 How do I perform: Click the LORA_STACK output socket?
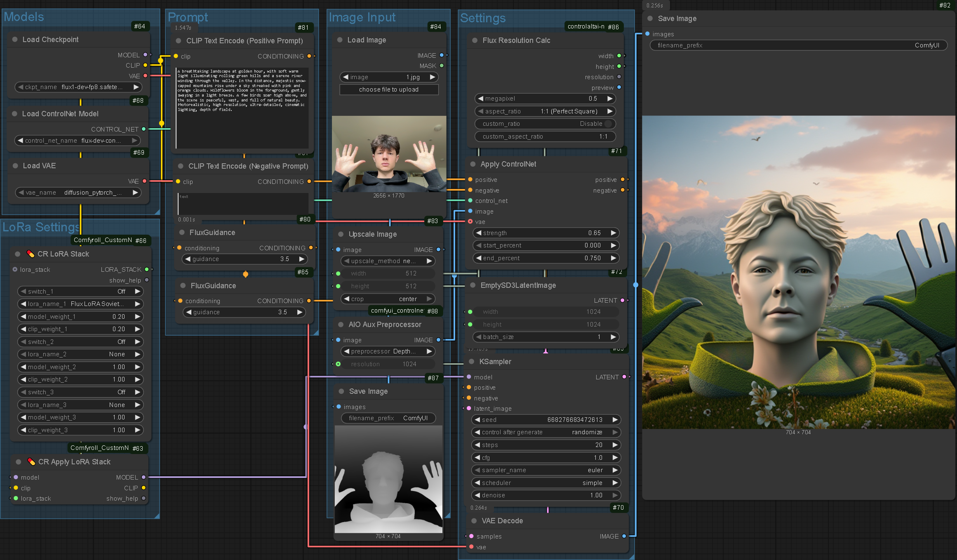pyautogui.click(x=147, y=269)
